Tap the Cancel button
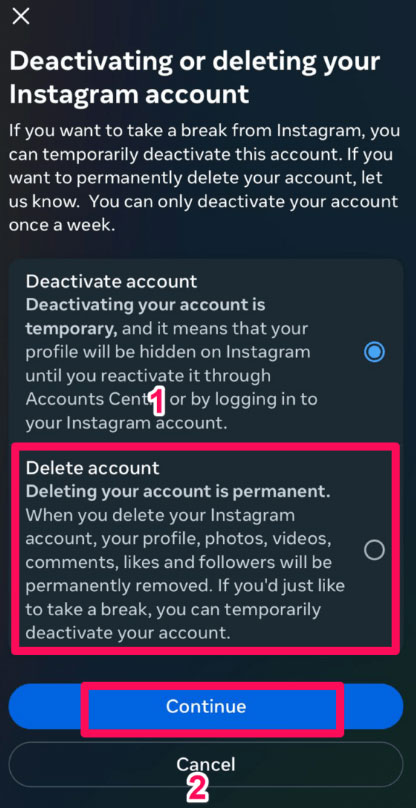 coord(206,764)
